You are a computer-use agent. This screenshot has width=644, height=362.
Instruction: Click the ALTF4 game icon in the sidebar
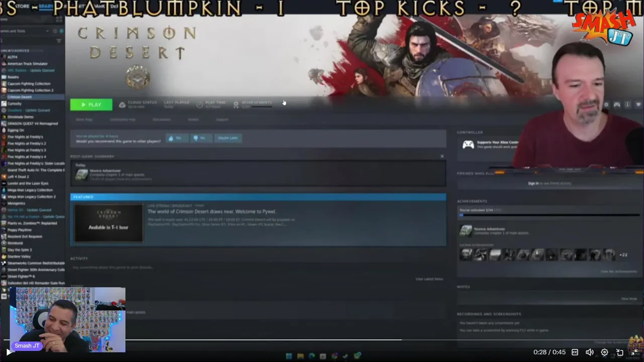[4, 57]
